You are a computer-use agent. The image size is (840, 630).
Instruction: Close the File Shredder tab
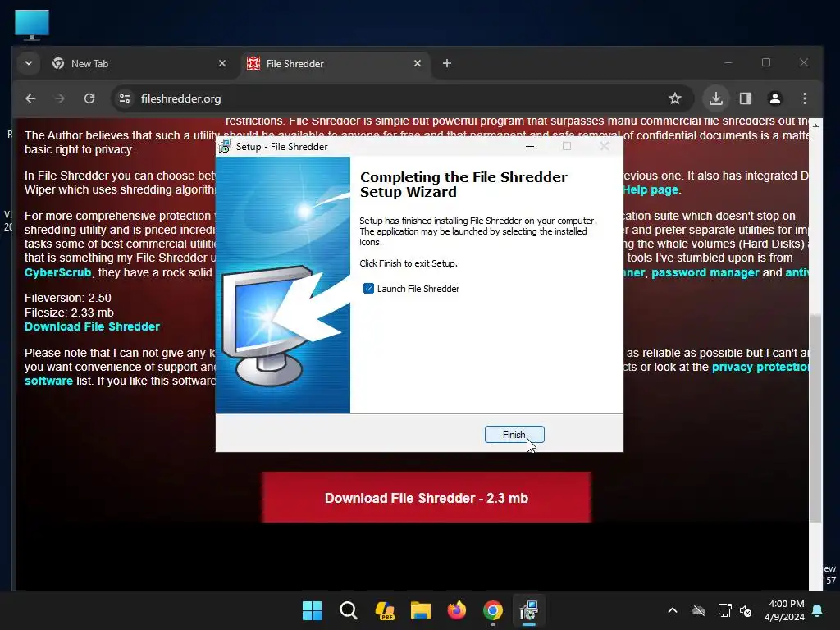point(418,63)
